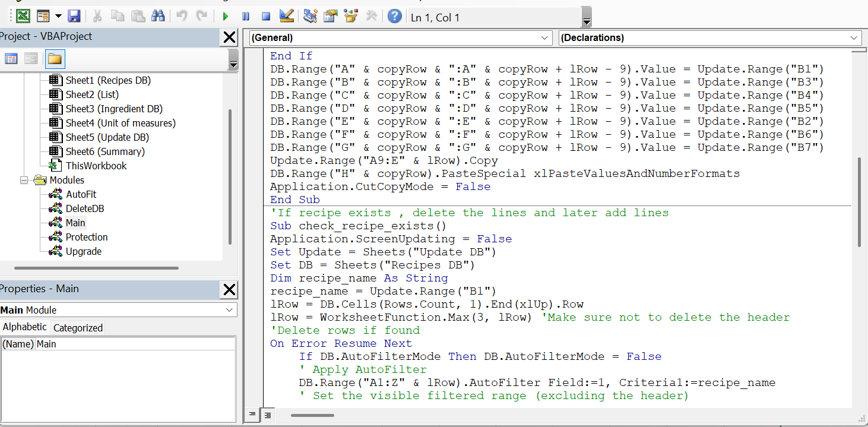The height and width of the screenshot is (427, 868).
Task: Open the (General) object dropdown
Action: 546,38
